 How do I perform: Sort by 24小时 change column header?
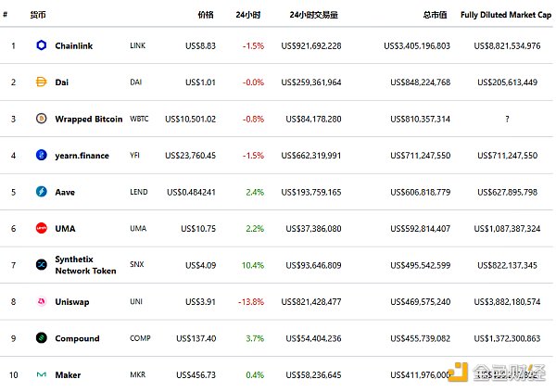[x=247, y=15]
